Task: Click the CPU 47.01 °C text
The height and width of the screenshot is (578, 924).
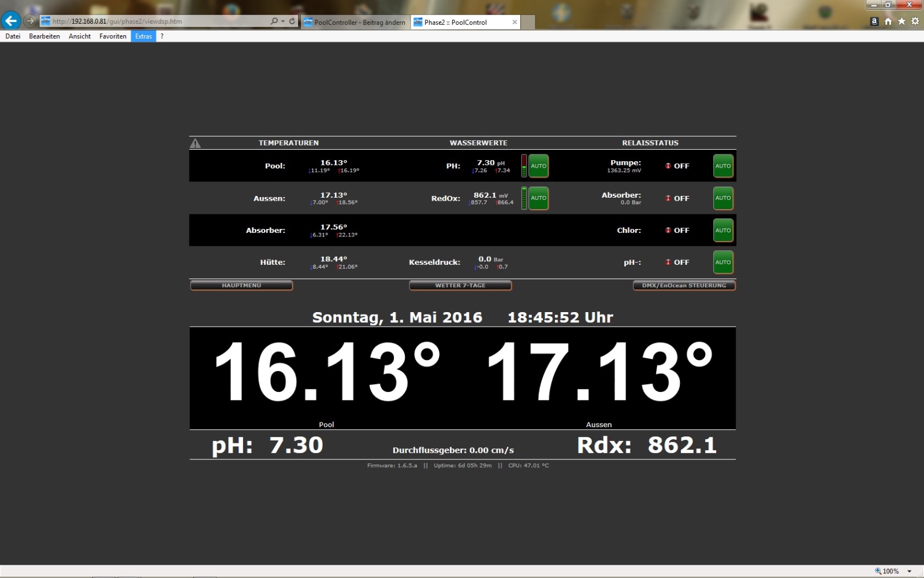Action: pyautogui.click(x=528, y=465)
